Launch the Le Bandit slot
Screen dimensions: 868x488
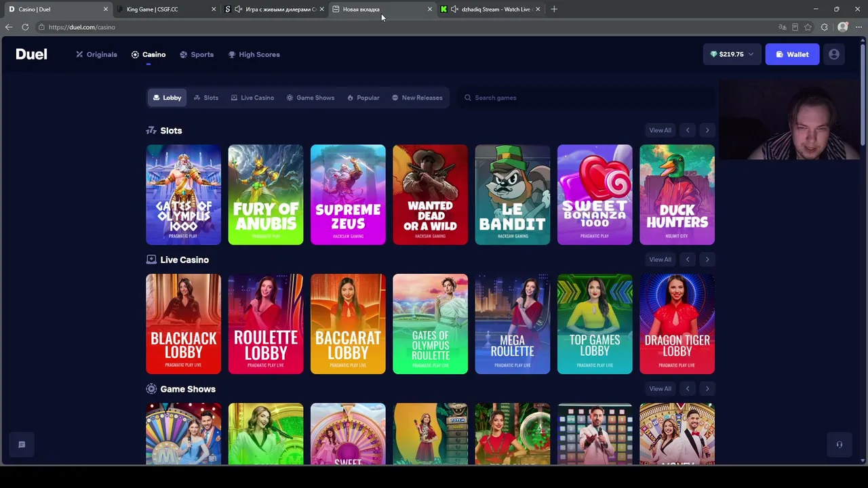tap(513, 195)
